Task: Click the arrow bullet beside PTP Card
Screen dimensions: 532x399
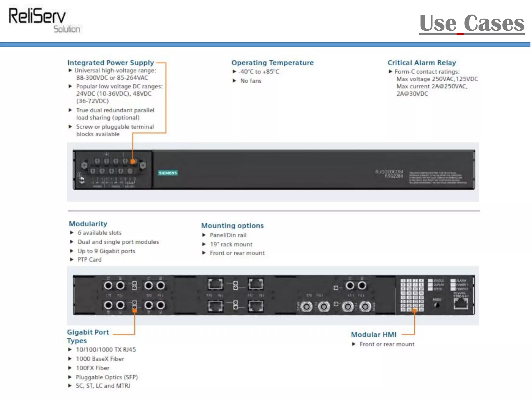Action: 72,260
